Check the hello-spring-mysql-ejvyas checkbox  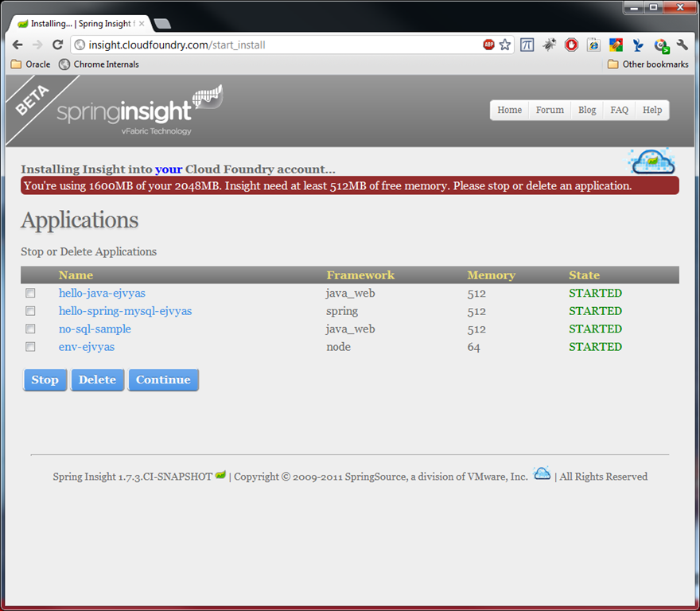[x=30, y=311]
